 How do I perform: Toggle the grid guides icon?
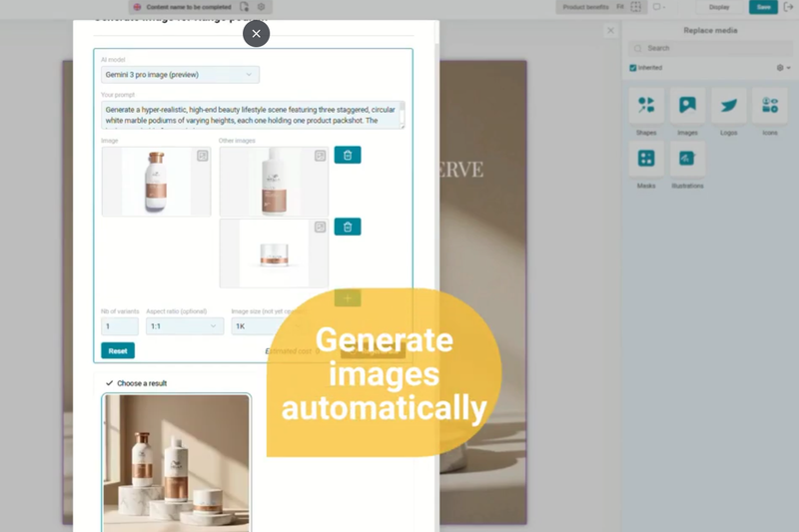pos(636,7)
